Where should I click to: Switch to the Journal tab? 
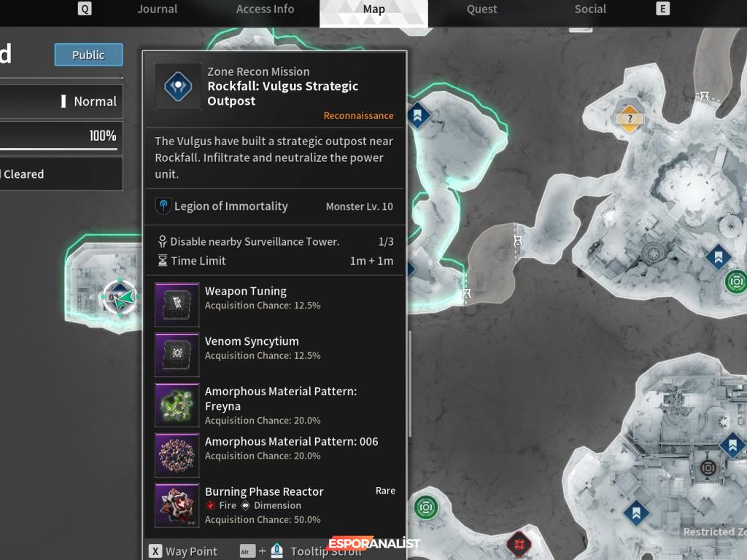tap(158, 9)
